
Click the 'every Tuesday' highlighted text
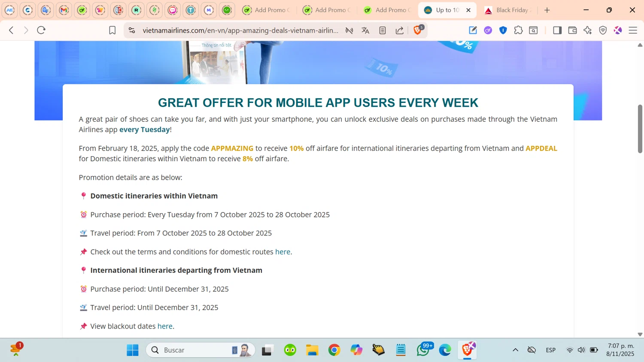[144, 130]
